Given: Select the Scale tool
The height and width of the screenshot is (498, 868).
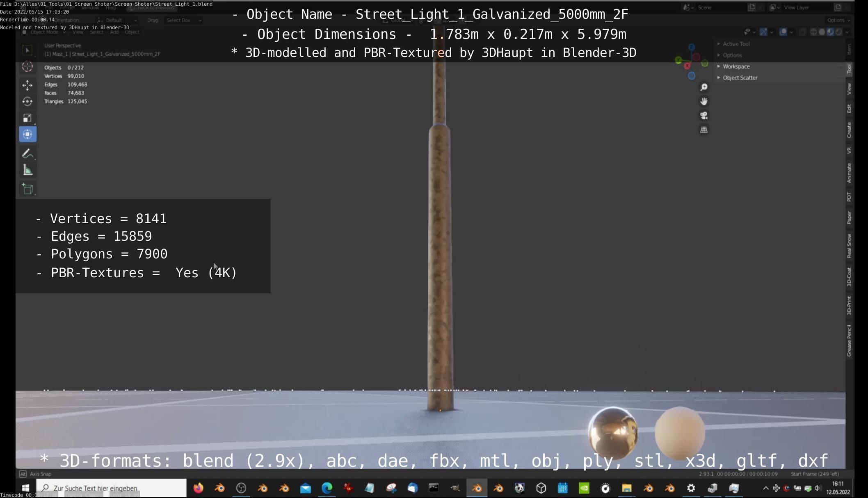Looking at the screenshot, I should [x=27, y=118].
